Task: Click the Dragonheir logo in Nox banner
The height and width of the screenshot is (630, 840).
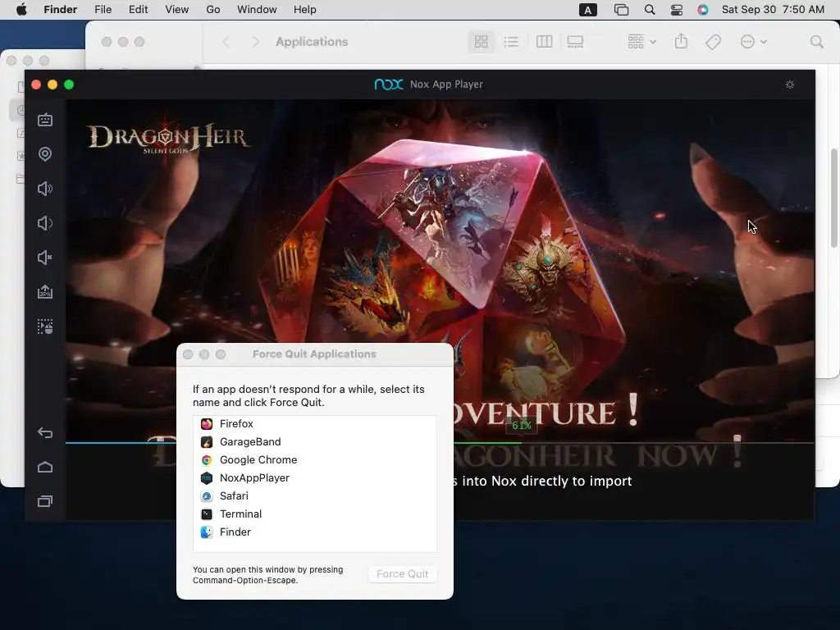Action: click(167, 138)
